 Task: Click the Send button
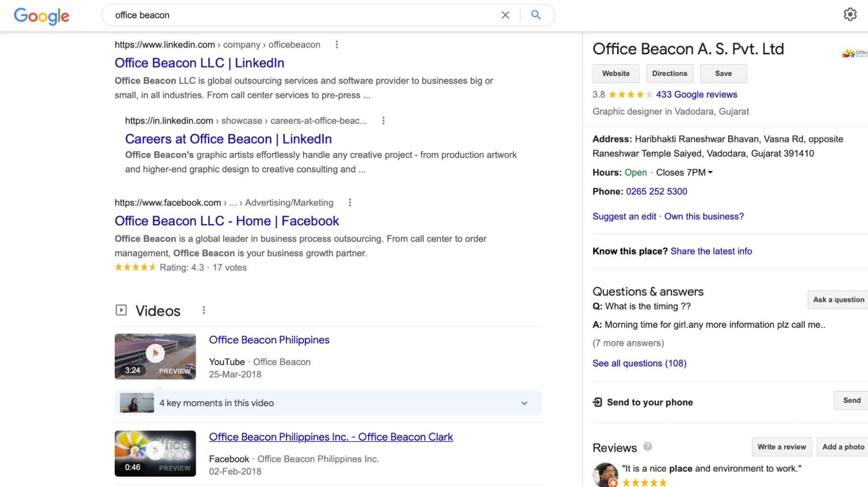pos(851,401)
